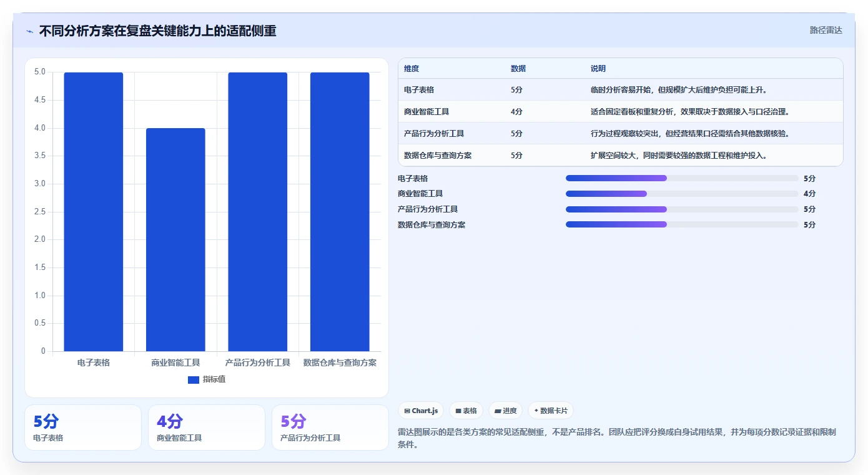
Task: Click the 4分 value in the table
Action: click(516, 112)
